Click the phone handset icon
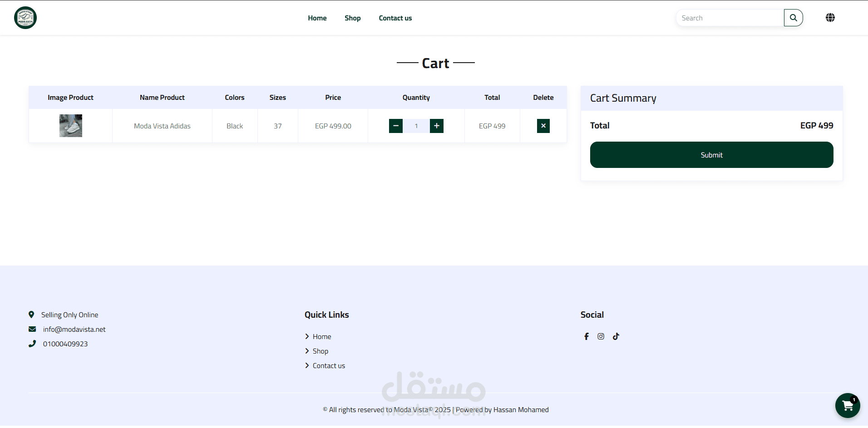Image resolution: width=868 pixels, height=428 pixels. point(32,344)
